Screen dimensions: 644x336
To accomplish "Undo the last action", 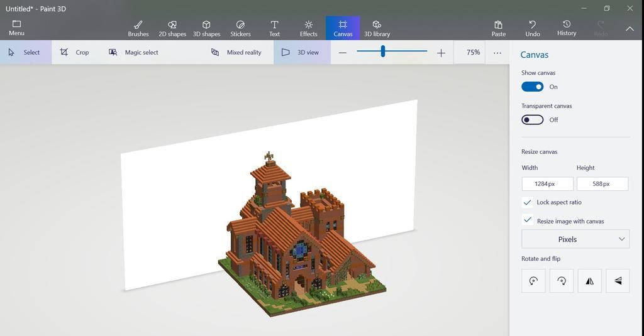I will pos(533,28).
